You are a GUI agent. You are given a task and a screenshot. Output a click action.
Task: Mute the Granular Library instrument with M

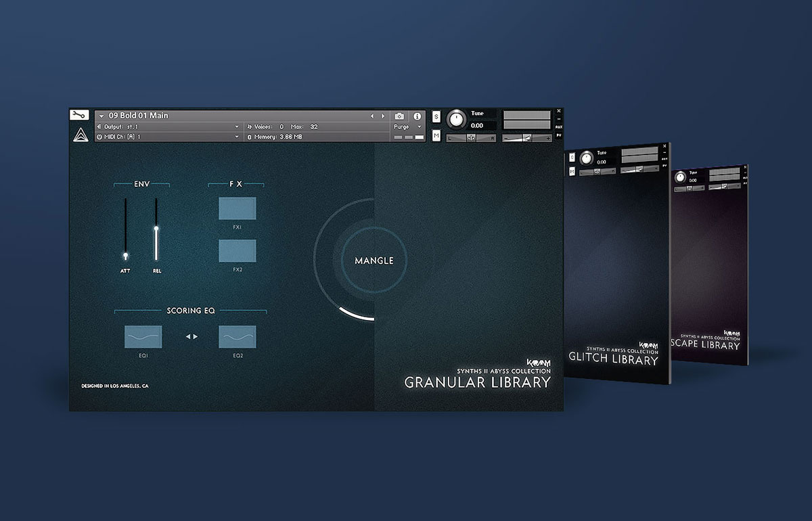(436, 136)
